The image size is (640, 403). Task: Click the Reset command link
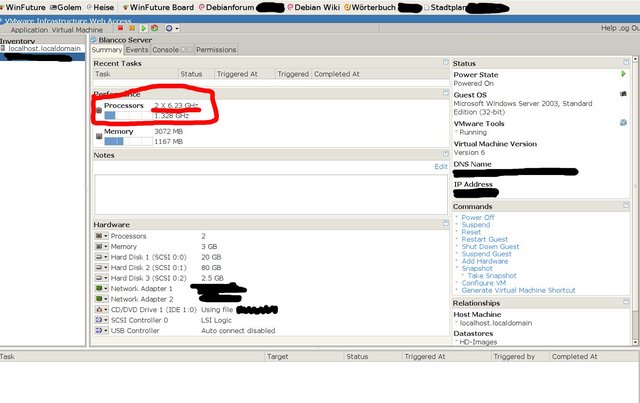coord(471,232)
